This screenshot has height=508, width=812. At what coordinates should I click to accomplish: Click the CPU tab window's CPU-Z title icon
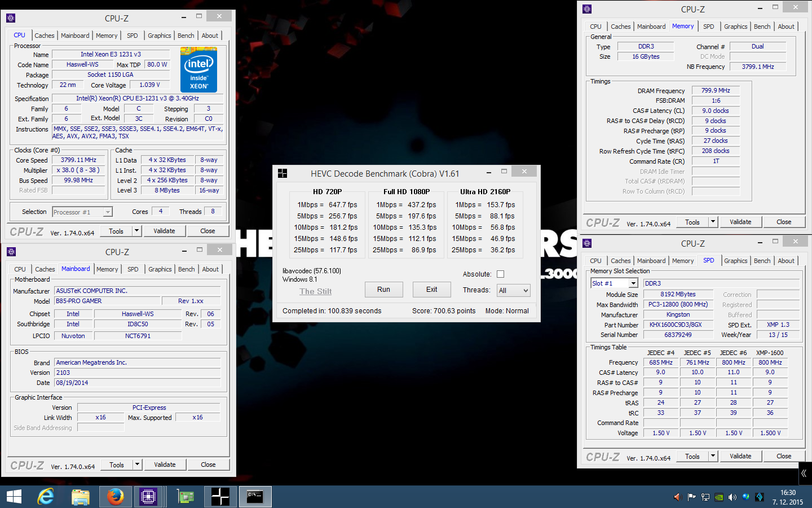coord(11,18)
